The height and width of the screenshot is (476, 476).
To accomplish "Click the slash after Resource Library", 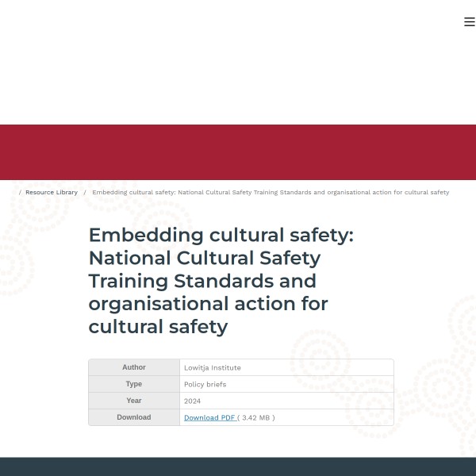I will (x=85, y=193).
